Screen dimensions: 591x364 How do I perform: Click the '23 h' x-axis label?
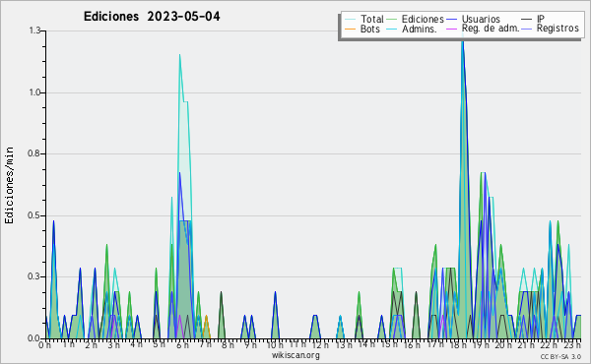(572, 345)
